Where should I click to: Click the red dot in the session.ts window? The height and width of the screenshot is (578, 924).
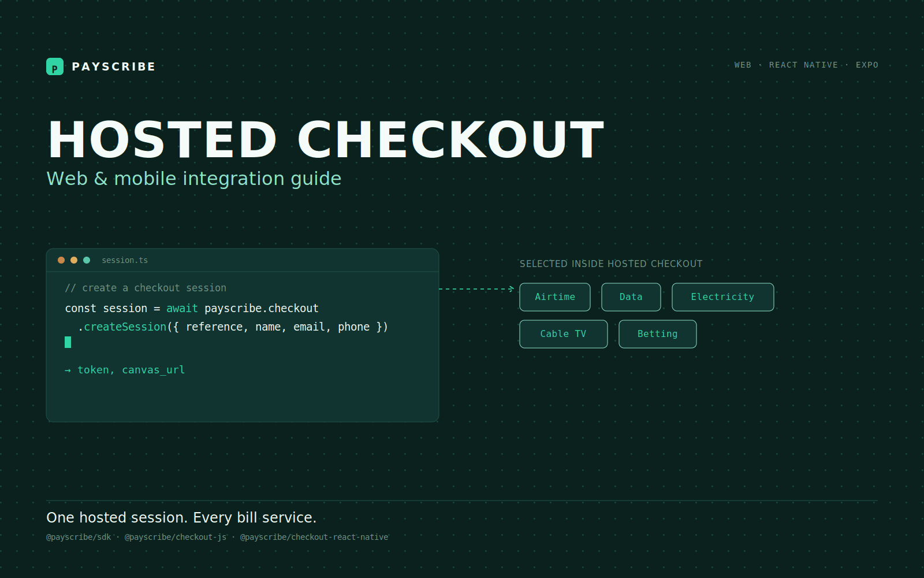point(61,260)
